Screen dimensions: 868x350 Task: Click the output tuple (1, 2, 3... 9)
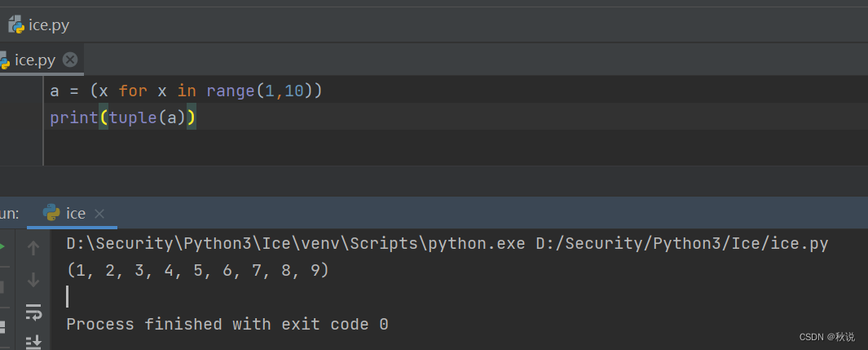[x=197, y=270]
